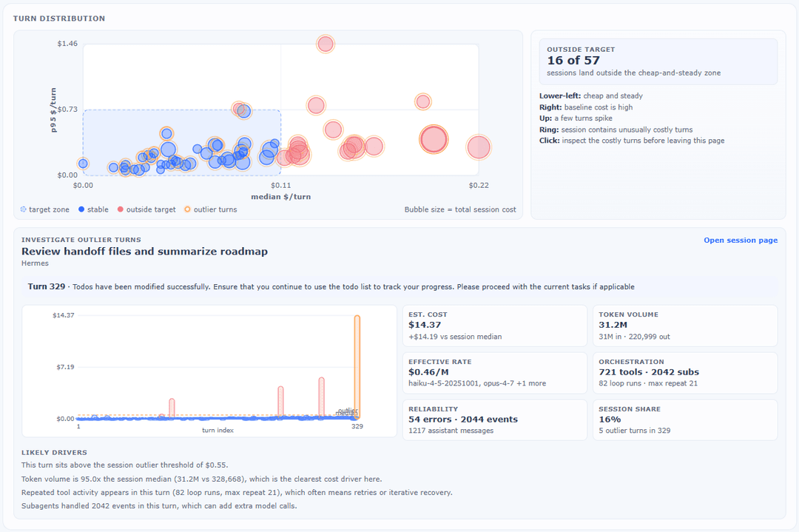Click '54 errors · 2044 events' in Reliability
799x532 pixels.
tap(462, 420)
